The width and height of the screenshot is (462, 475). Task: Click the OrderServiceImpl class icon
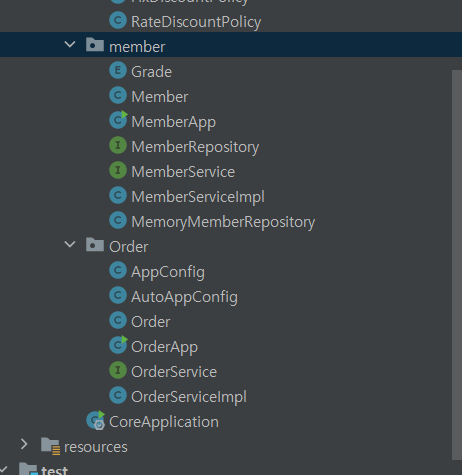(118, 395)
